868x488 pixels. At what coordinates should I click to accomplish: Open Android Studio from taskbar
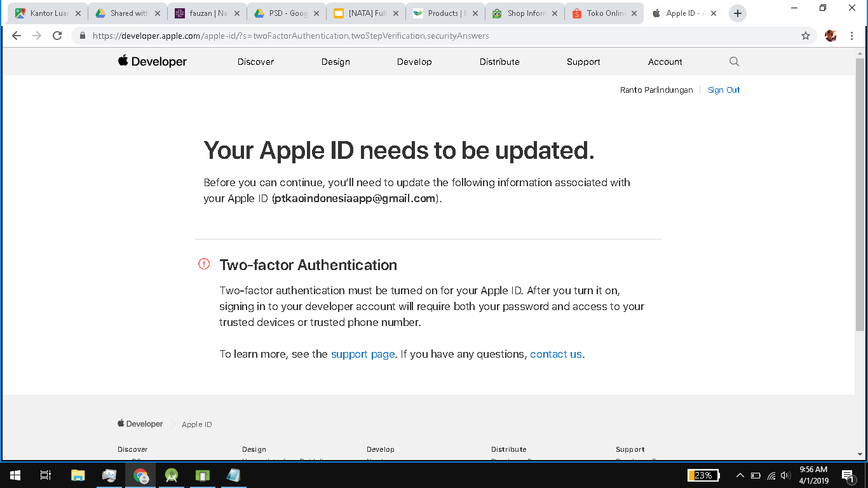(172, 475)
